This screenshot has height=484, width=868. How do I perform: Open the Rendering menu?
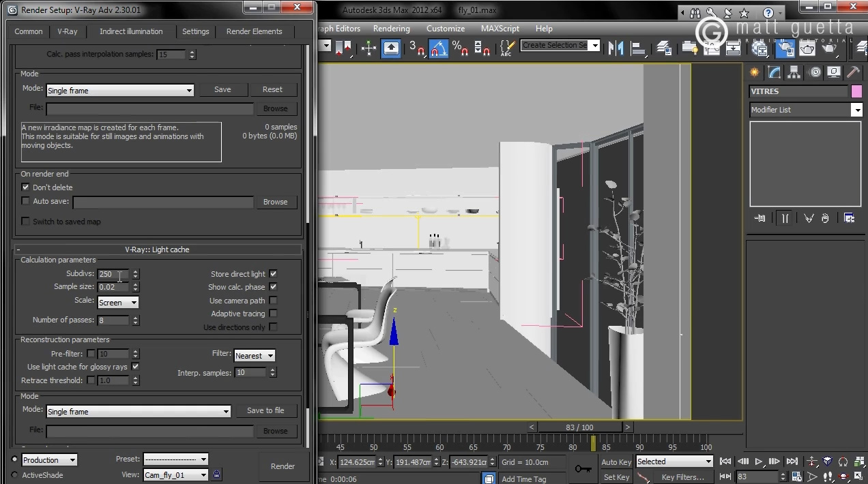coord(392,29)
